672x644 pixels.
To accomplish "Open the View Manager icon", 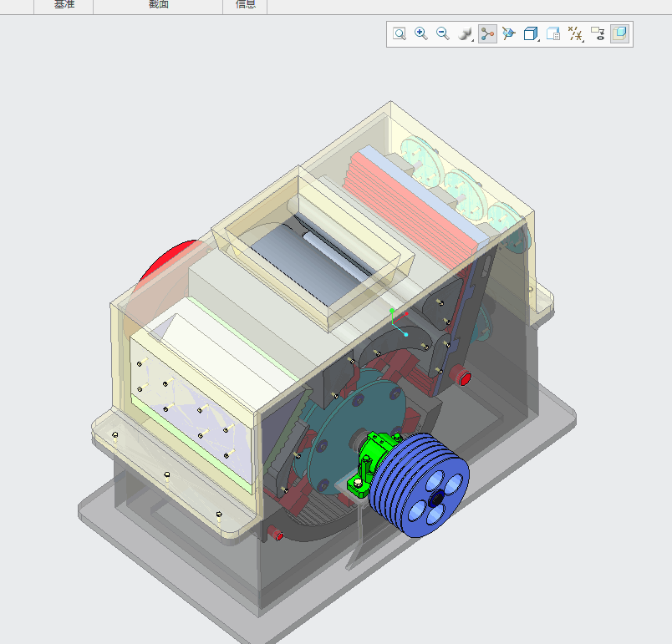I will coord(553,33).
